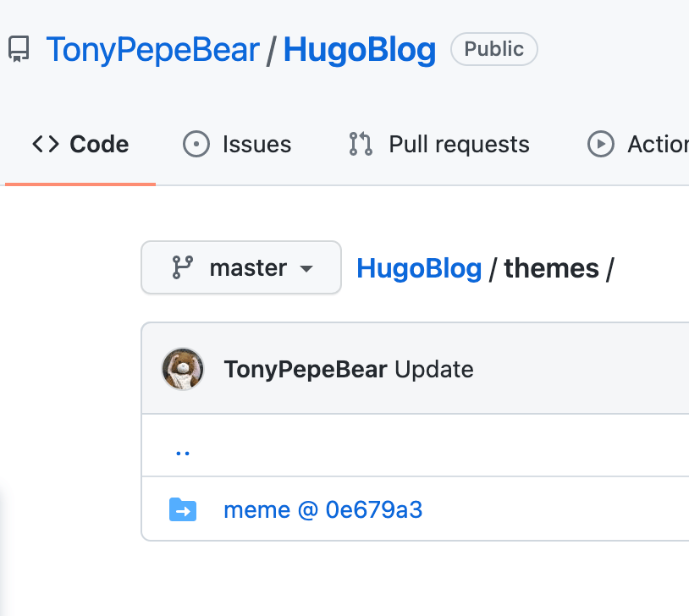Open the meme @ 0e679a3 submodule link

click(x=323, y=509)
